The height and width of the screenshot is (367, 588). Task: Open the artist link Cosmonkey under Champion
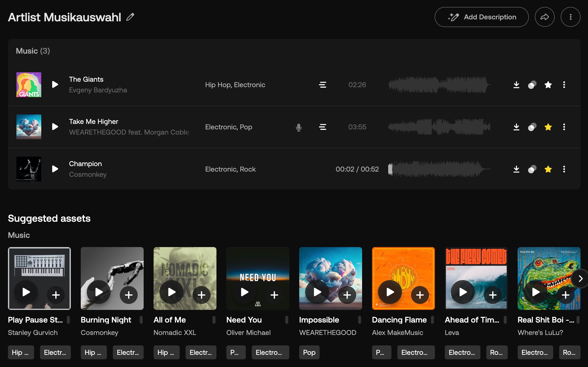coord(88,174)
